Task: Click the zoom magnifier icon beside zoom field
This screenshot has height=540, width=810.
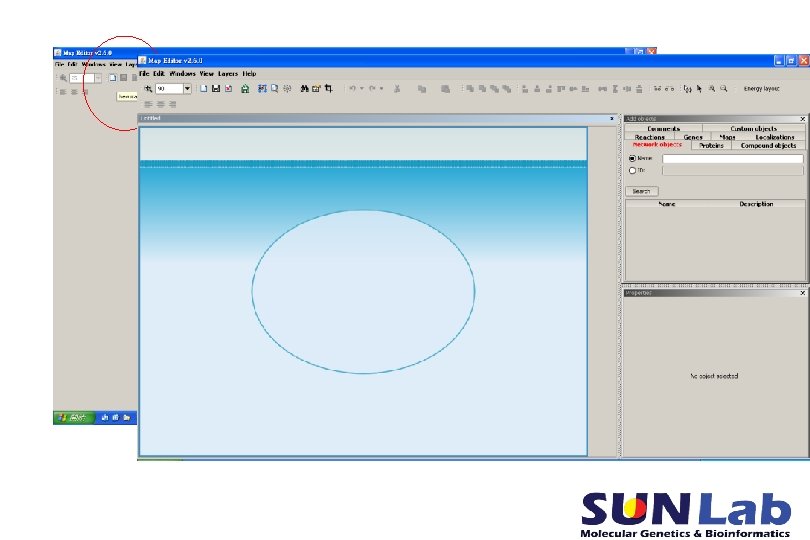Action: point(148,89)
